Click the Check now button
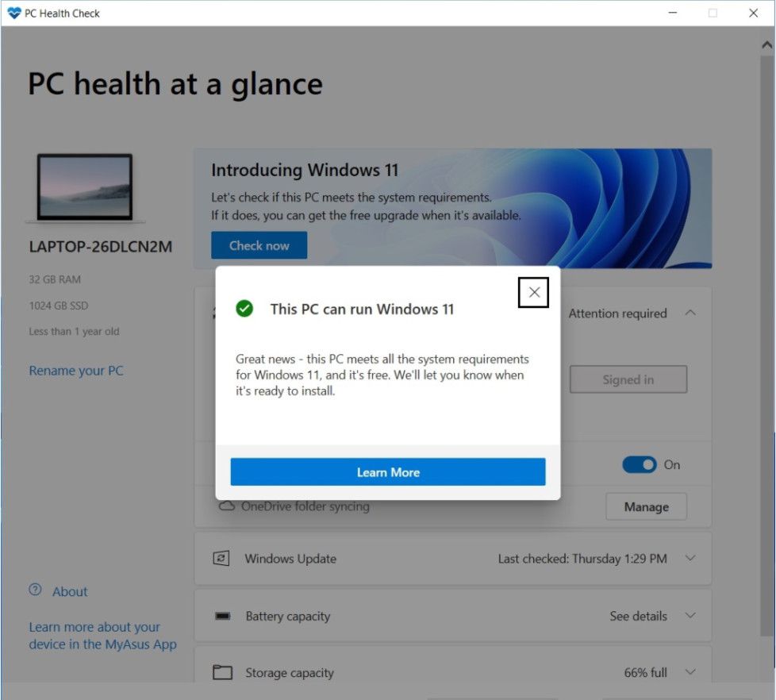Screen dimensions: 776x700 tap(259, 245)
